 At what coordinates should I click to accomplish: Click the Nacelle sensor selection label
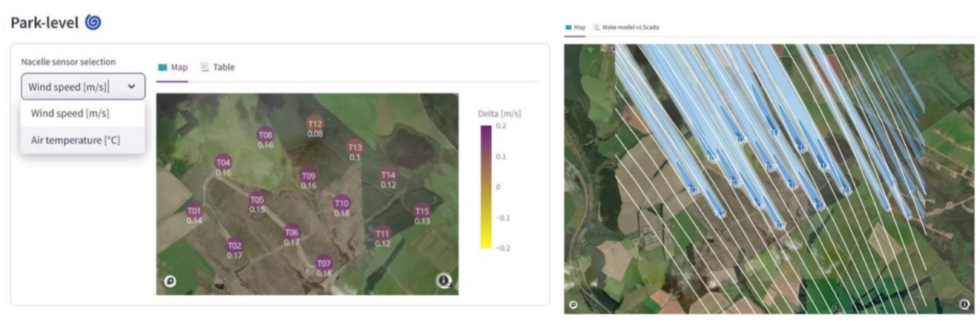68,62
